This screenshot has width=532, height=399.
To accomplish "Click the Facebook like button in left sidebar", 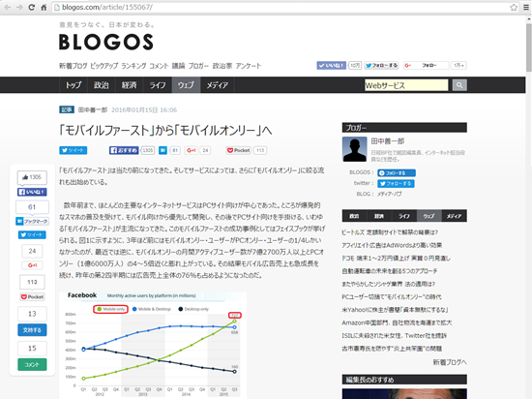I will (32, 192).
